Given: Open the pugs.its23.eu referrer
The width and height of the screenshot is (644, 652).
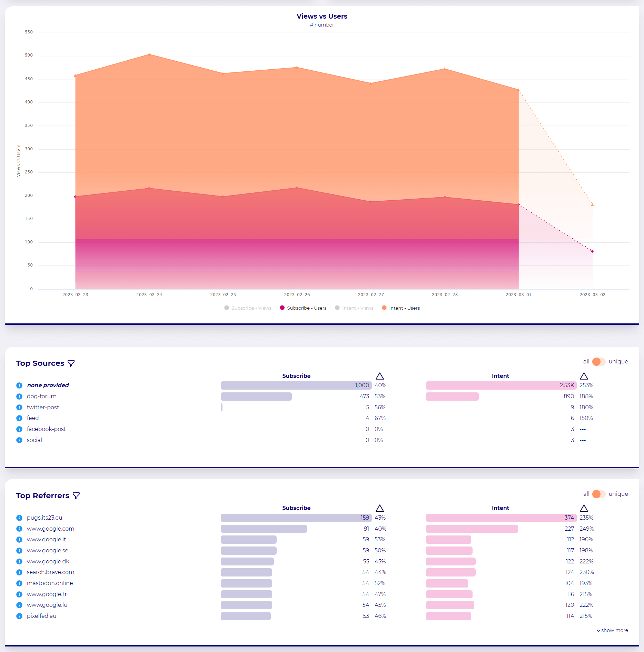Looking at the screenshot, I should tap(44, 518).
